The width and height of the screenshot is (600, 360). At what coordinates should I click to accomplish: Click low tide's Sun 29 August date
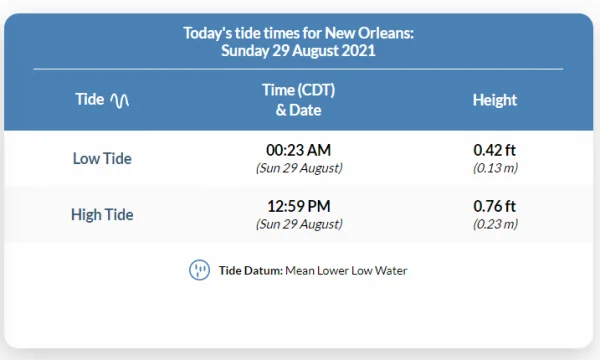[299, 168]
